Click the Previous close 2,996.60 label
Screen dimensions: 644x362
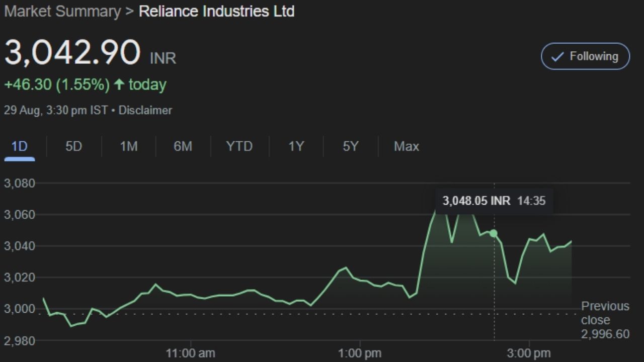605,320
